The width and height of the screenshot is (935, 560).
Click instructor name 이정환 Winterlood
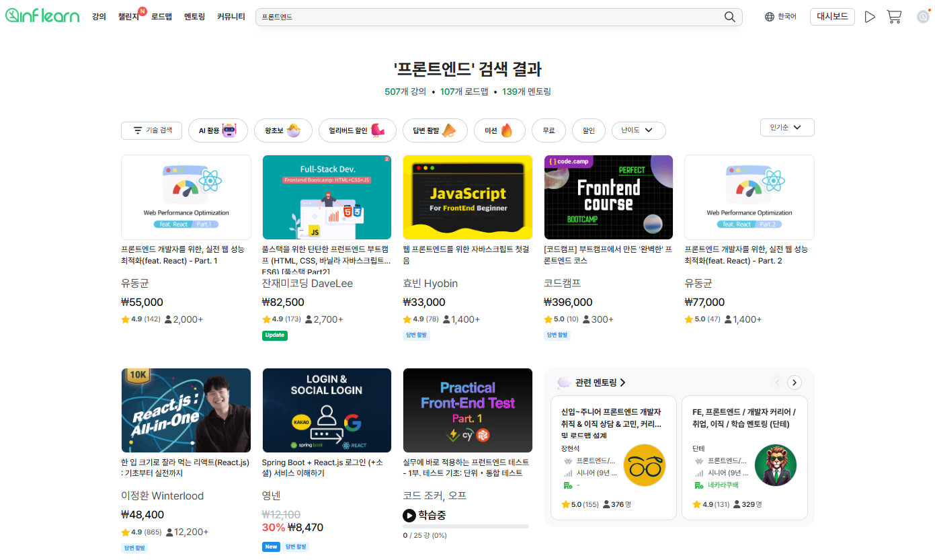(162, 496)
